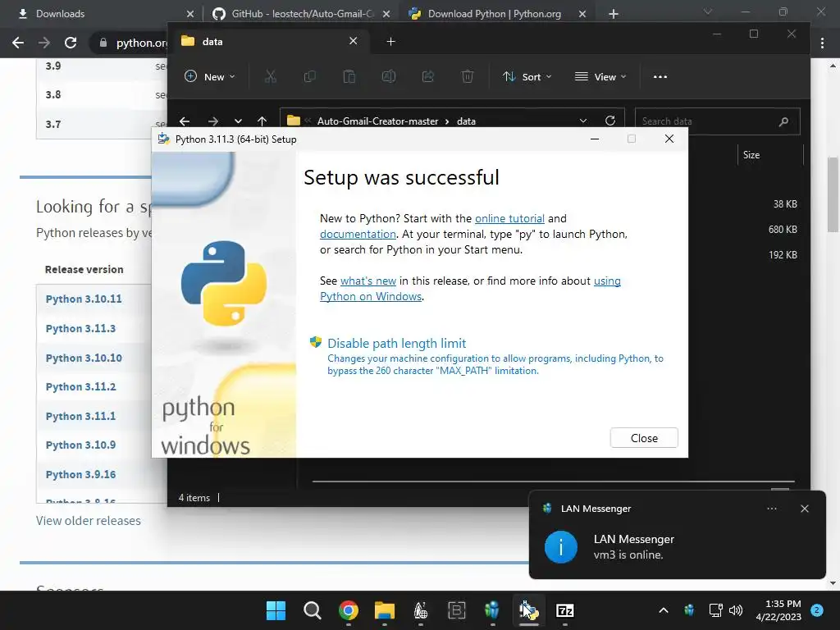The height and width of the screenshot is (630, 840).
Task: Switch to the Download Python browser tab
Action: pyautogui.click(x=494, y=13)
